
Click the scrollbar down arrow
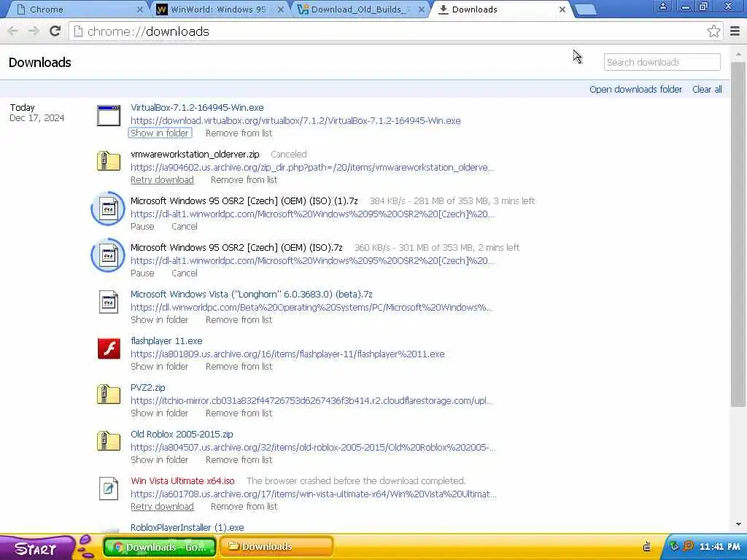[x=738, y=524]
